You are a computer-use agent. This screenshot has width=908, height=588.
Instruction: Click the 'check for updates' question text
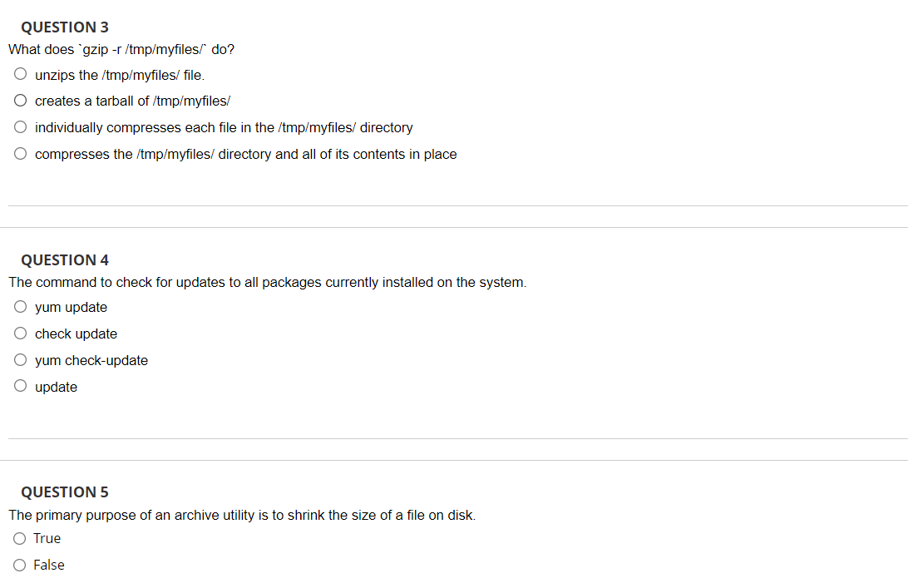point(268,283)
